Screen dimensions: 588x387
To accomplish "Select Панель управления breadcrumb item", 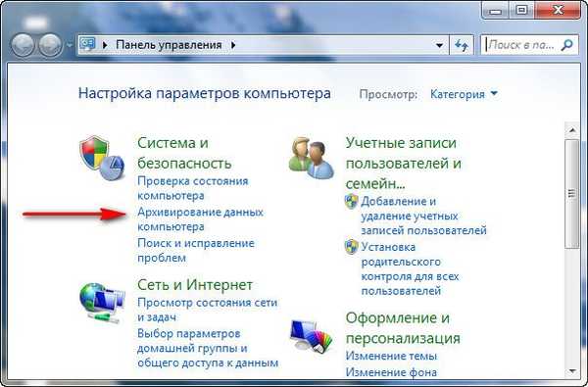I will [169, 45].
